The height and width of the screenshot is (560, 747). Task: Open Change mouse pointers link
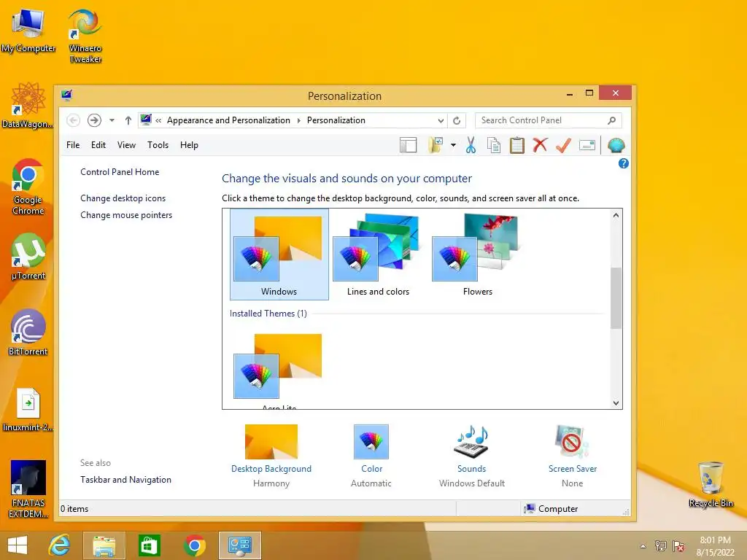pos(126,215)
